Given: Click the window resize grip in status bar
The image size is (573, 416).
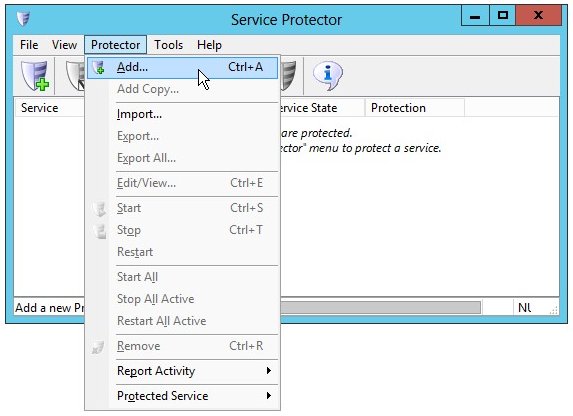Looking at the screenshot, I should [x=554, y=310].
